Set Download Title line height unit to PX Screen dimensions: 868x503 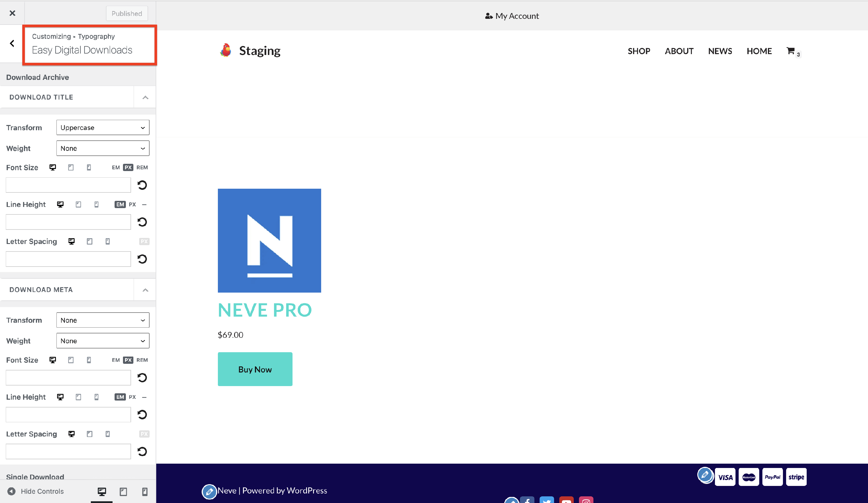point(132,205)
